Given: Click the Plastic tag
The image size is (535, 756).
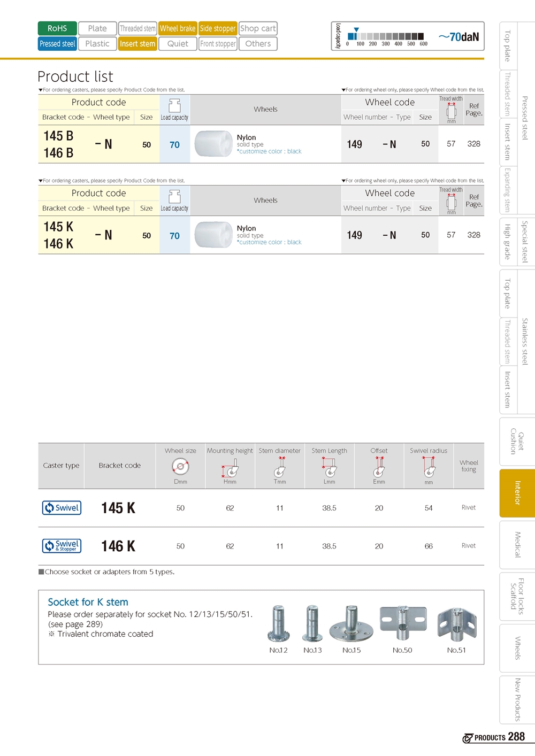Looking at the screenshot, I should [x=97, y=44].
